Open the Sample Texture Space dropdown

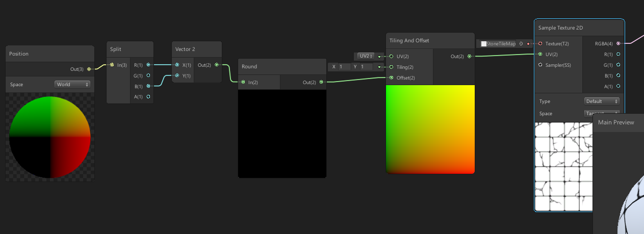(x=602, y=113)
